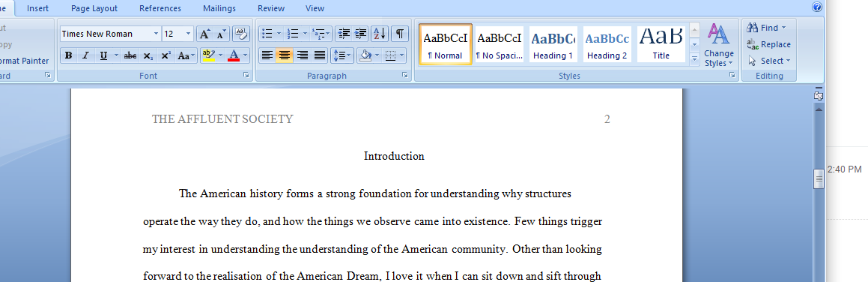
Task: Toggle bold formatting
Action: point(69,55)
